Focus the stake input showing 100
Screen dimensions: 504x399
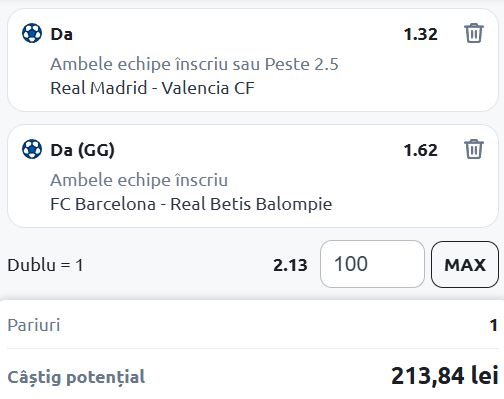[372, 264]
